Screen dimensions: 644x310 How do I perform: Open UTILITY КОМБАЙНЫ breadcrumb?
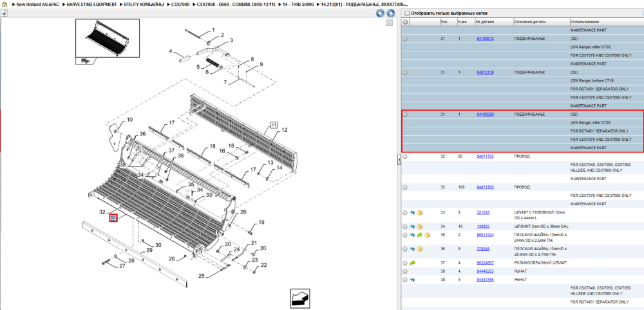[x=144, y=4]
